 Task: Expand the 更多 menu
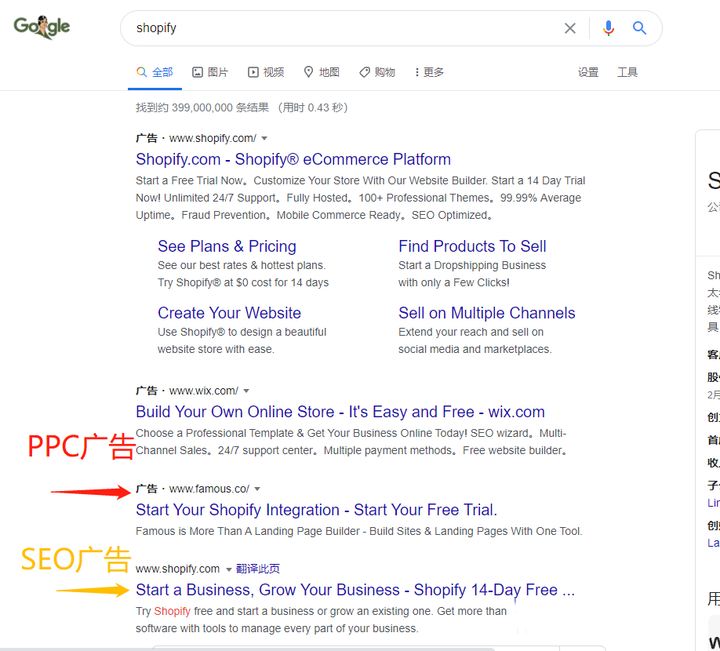tap(429, 72)
